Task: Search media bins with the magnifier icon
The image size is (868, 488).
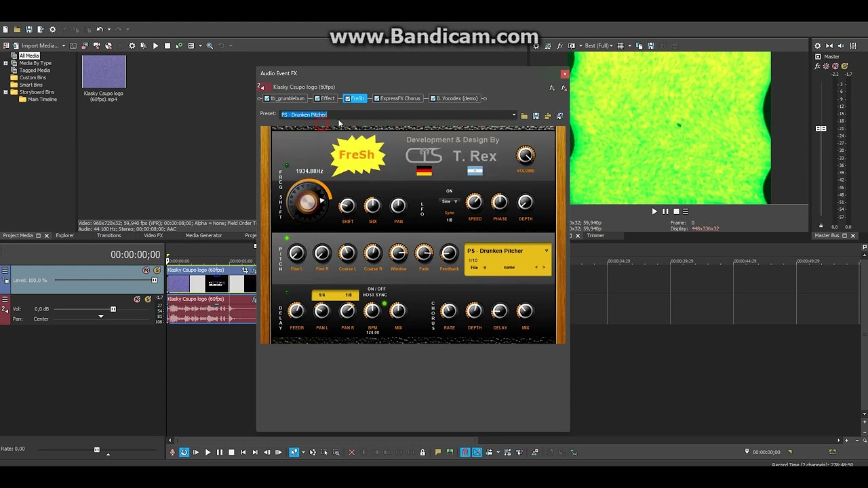Action: click(210, 45)
